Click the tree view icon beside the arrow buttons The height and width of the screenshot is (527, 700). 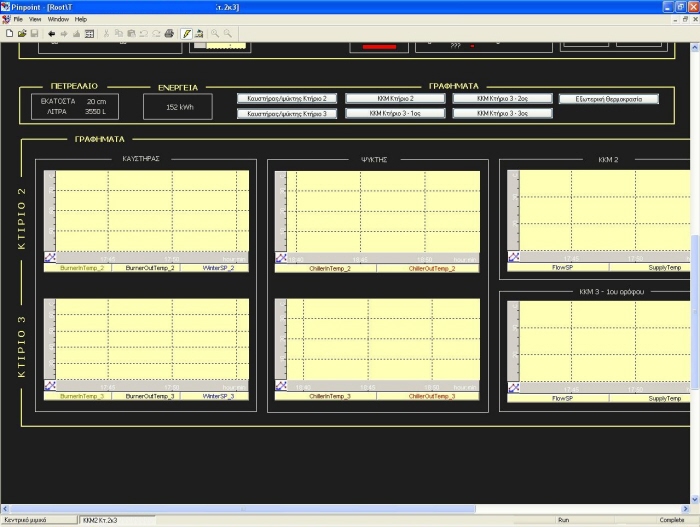click(x=89, y=33)
